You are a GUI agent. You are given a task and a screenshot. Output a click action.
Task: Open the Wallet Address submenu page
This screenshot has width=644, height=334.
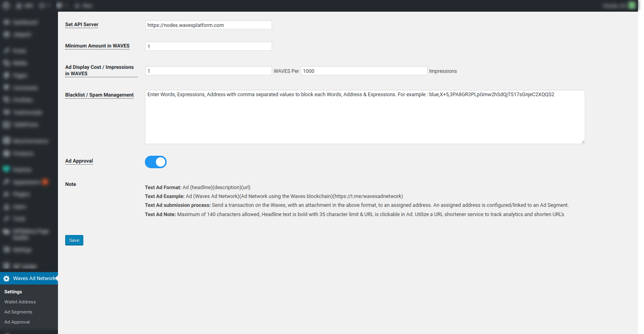[x=20, y=302]
